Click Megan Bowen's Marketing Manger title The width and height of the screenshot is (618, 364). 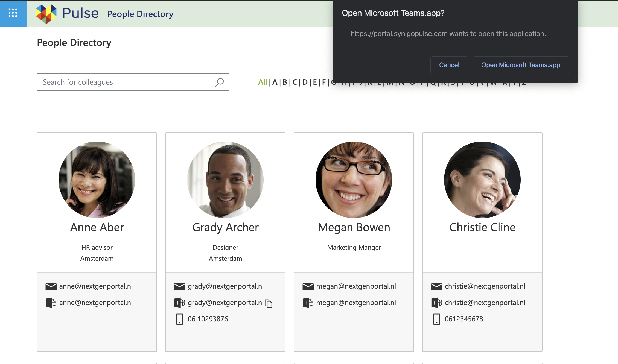354,248
